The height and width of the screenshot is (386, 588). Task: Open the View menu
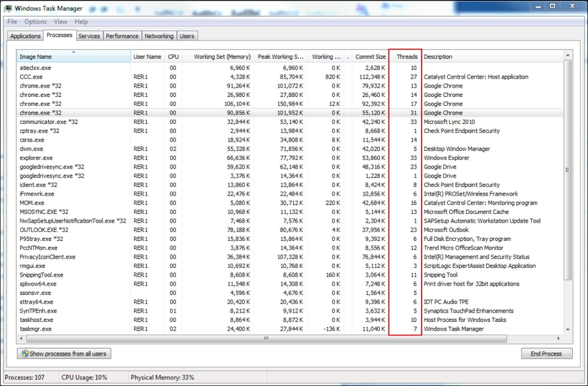pos(61,22)
